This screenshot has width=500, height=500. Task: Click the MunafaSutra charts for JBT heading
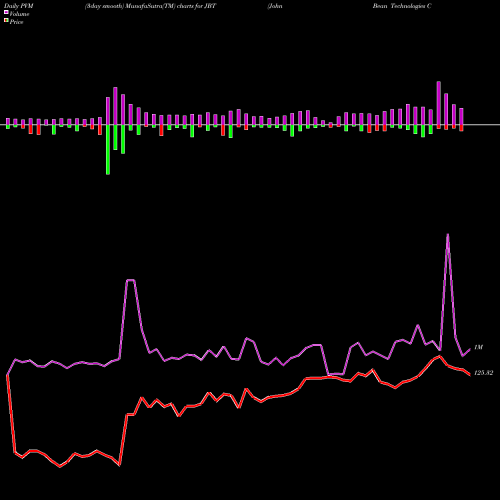[x=151, y=6]
